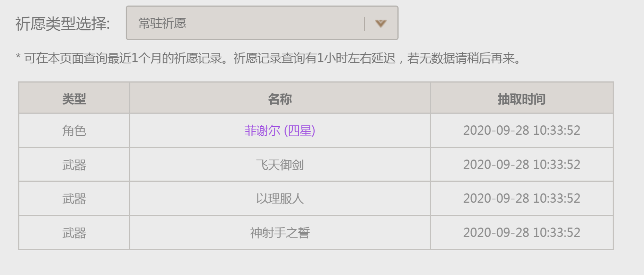This screenshot has width=644, height=275.
Task: Open the wish type dropdown arrow
Action: [x=380, y=23]
